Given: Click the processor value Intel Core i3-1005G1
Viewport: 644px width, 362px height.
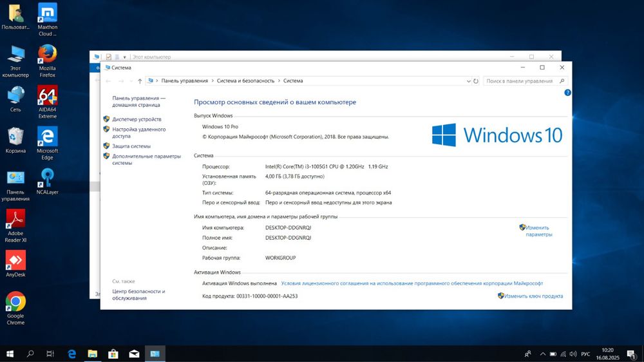Looking at the screenshot, I should (x=327, y=166).
